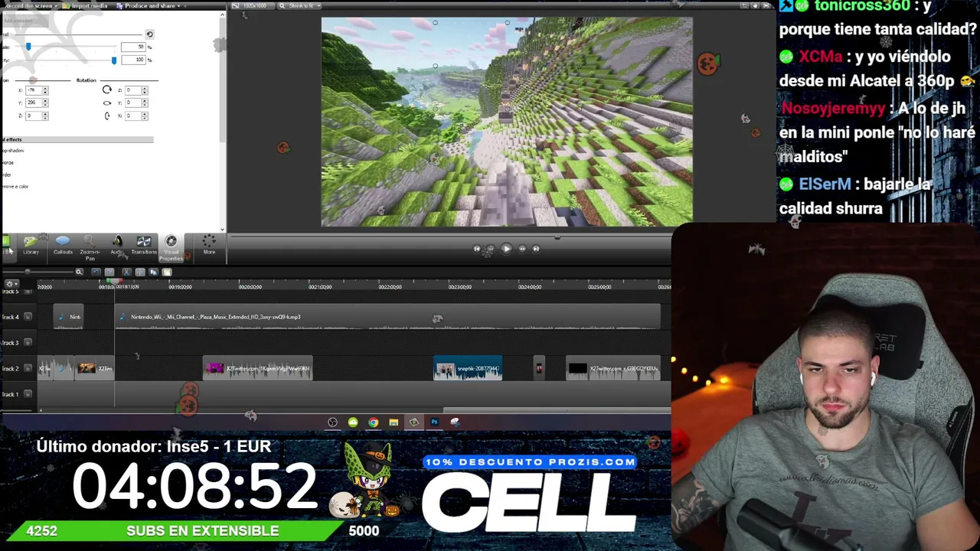Toggle the lock on Track 2
The height and width of the screenshot is (551, 980).
coord(28,368)
